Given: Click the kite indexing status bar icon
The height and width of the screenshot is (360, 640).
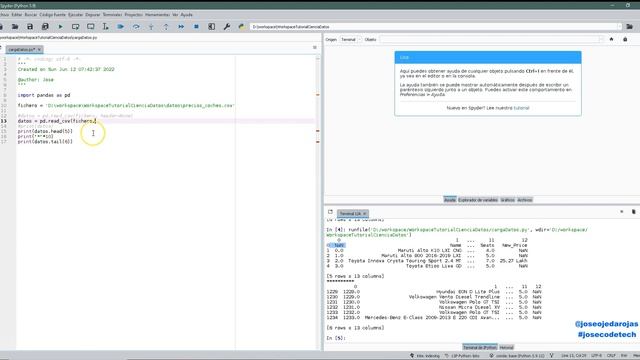Looking at the screenshot, I should 412,356.
